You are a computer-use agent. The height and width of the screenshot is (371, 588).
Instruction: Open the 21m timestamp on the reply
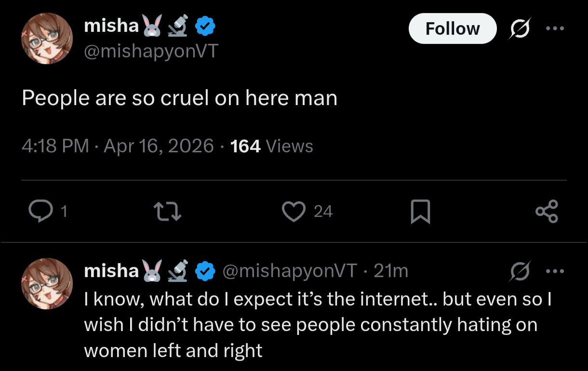[390, 271]
